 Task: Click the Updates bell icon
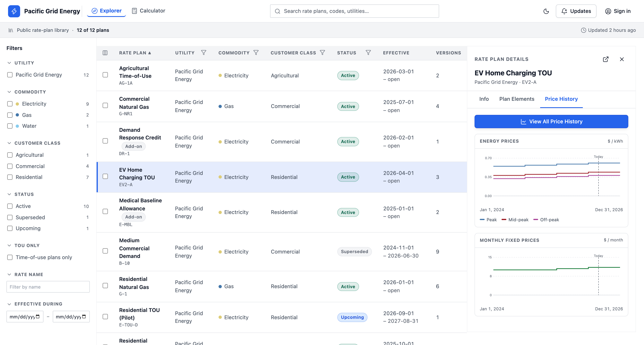564,11
